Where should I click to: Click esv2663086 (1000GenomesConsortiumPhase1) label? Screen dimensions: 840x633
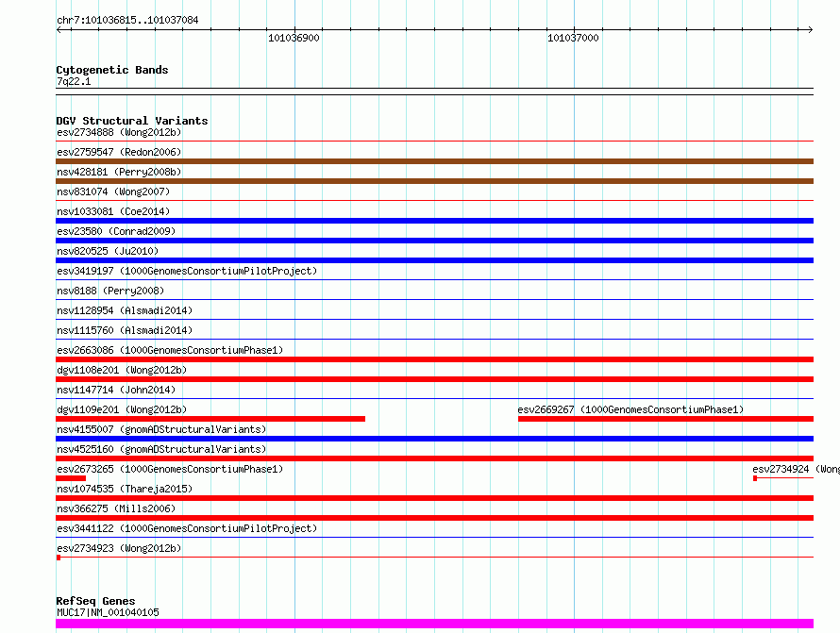click(170, 350)
